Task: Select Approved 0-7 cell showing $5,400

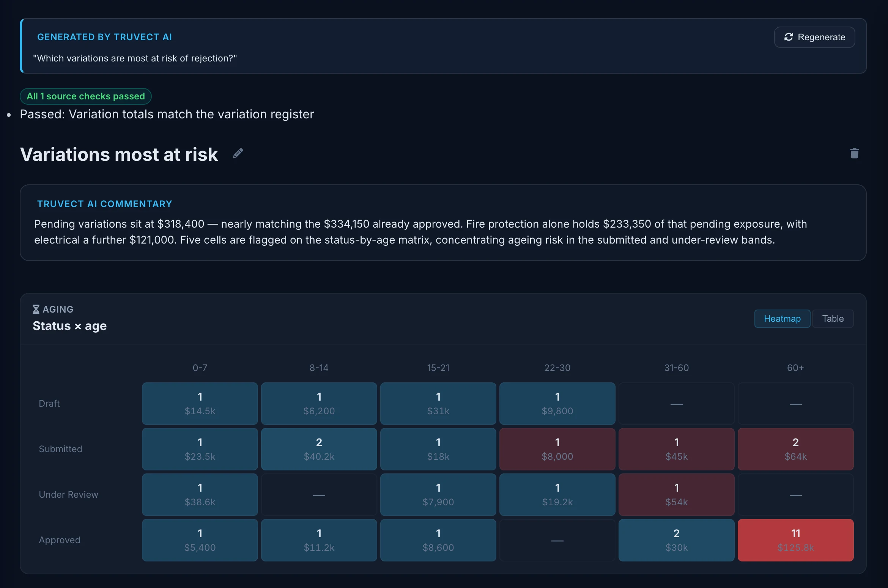Action: tap(200, 540)
